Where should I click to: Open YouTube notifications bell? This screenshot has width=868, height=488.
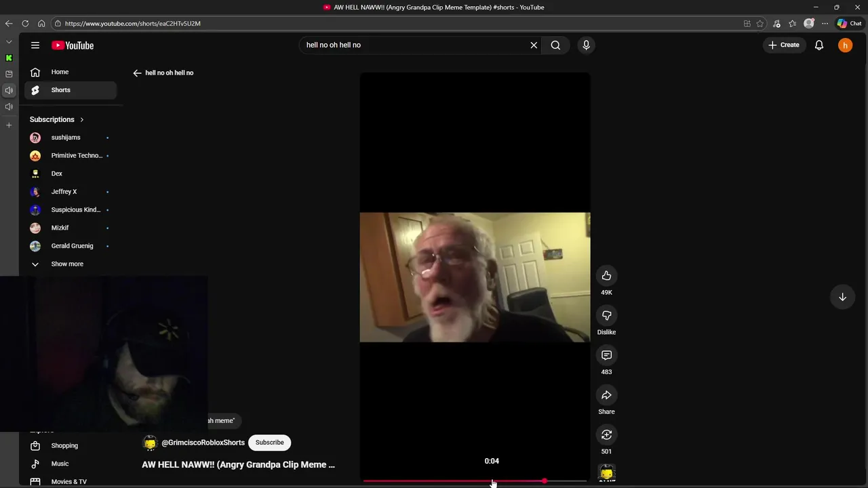[819, 45]
